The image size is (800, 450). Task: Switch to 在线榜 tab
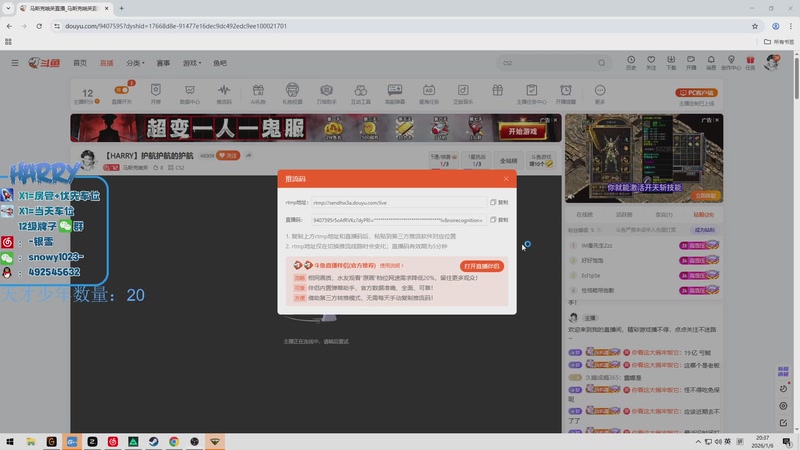(x=584, y=214)
